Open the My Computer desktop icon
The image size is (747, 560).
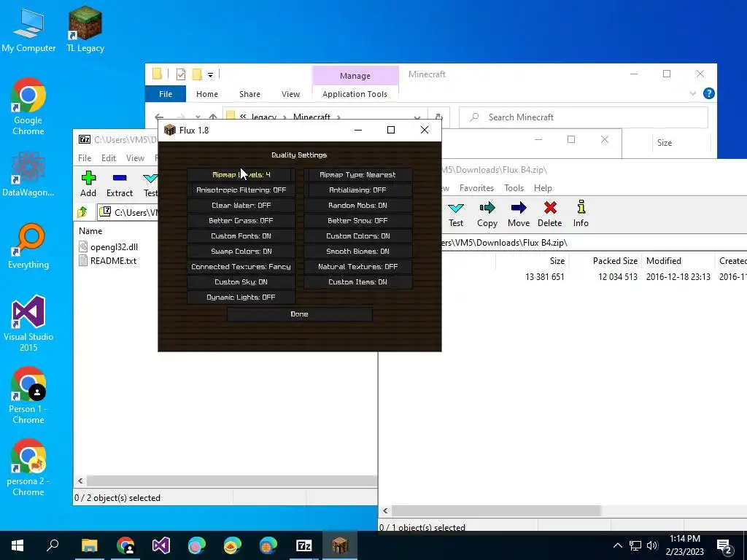[x=28, y=29]
